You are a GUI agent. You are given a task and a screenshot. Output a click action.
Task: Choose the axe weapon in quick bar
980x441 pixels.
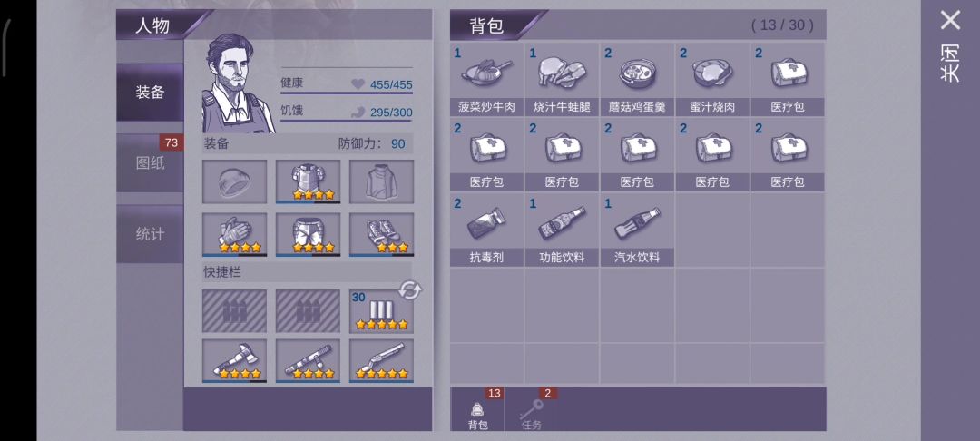234,361
